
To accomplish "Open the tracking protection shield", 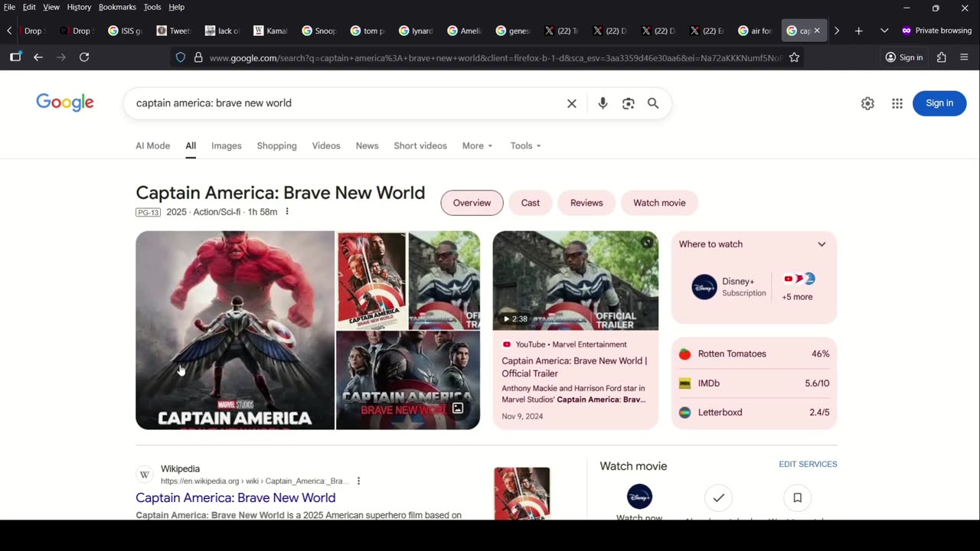I will 181,57.
